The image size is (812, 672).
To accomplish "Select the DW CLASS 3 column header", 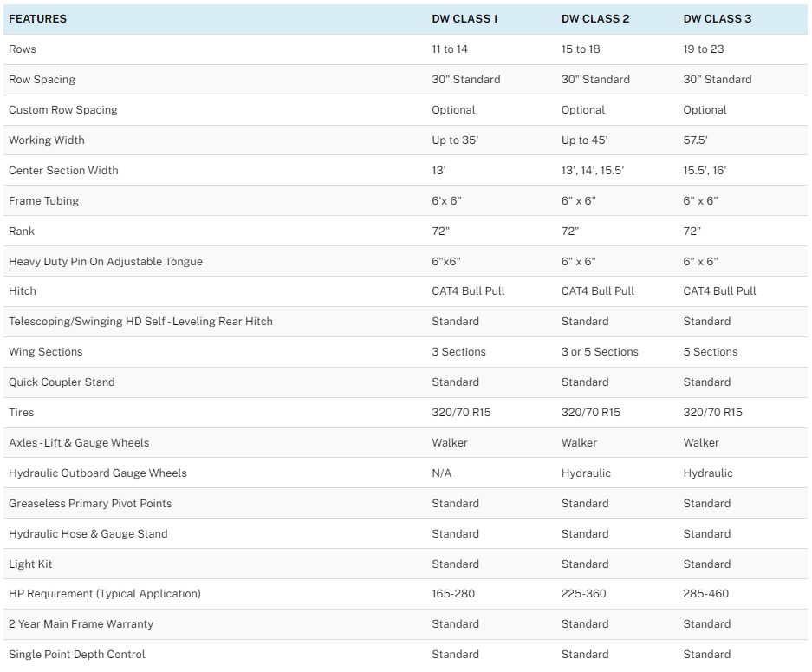I will pos(718,19).
